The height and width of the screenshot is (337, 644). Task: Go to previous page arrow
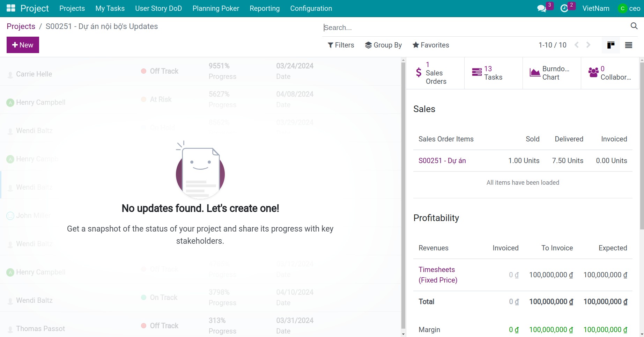577,45
